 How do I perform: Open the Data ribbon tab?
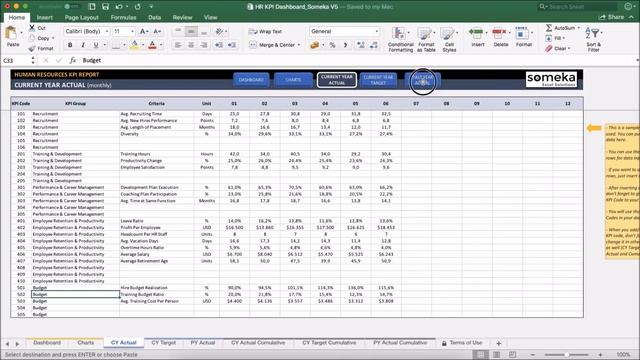coord(154,18)
